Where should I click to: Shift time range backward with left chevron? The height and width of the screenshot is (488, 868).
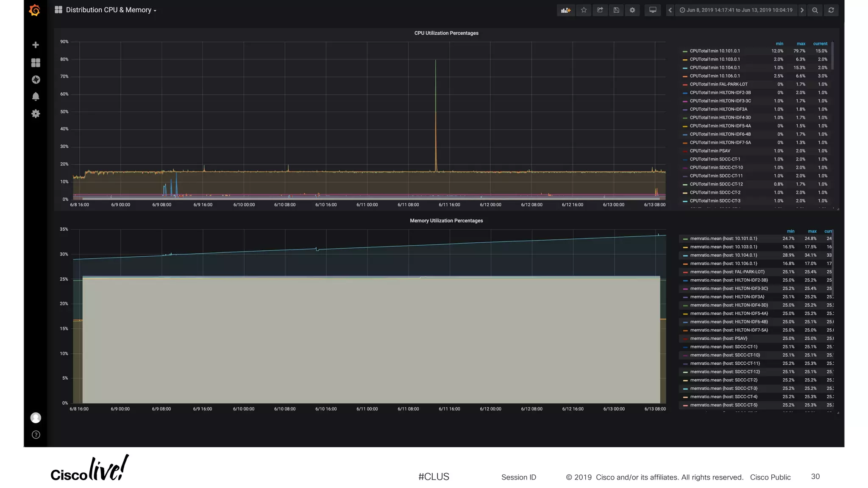670,10
